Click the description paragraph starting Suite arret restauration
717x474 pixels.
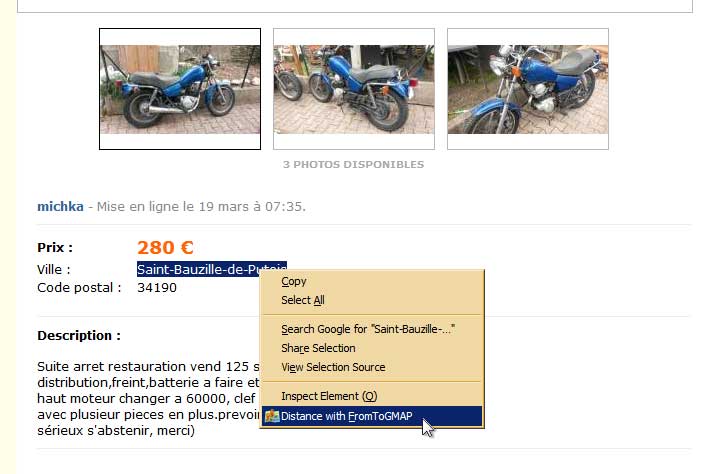click(x=149, y=398)
